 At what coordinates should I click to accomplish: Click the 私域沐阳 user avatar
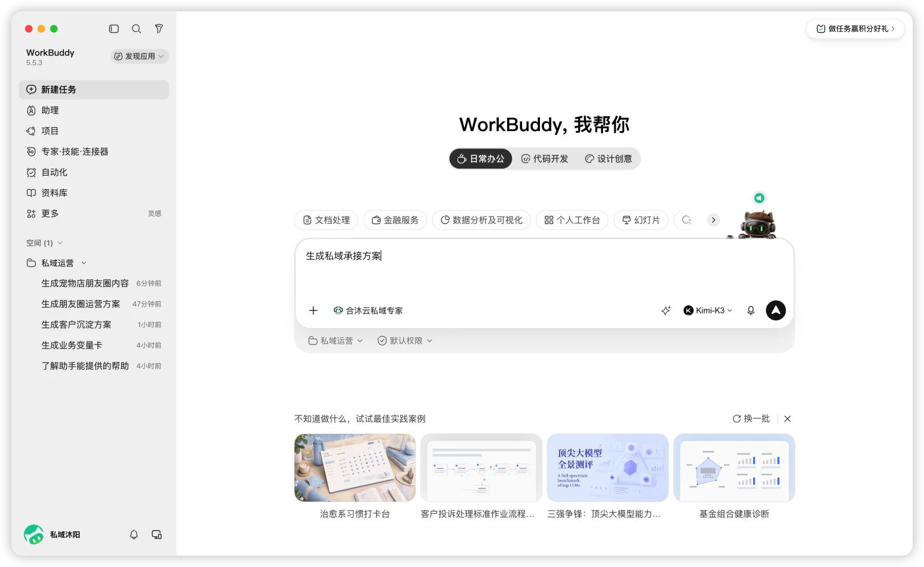33,535
